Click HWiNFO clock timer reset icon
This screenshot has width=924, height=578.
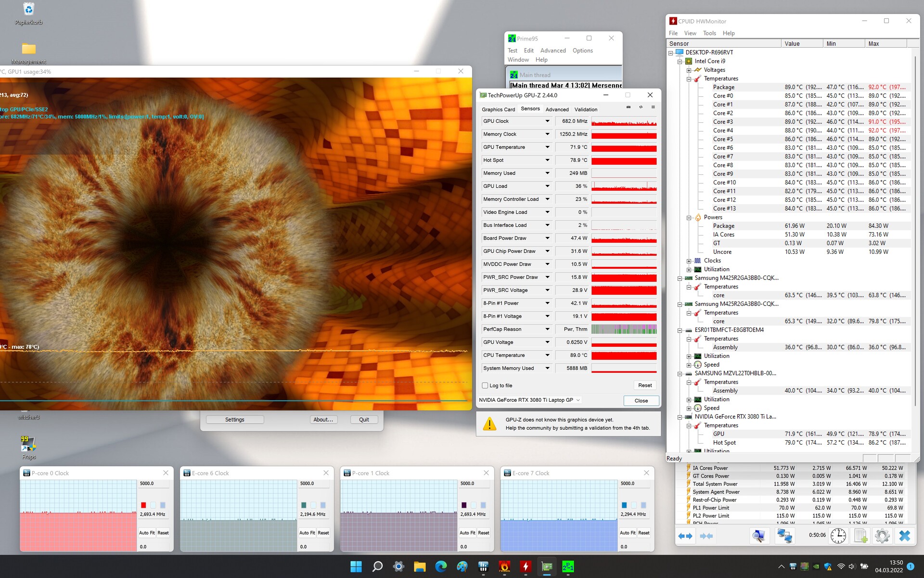838,536
